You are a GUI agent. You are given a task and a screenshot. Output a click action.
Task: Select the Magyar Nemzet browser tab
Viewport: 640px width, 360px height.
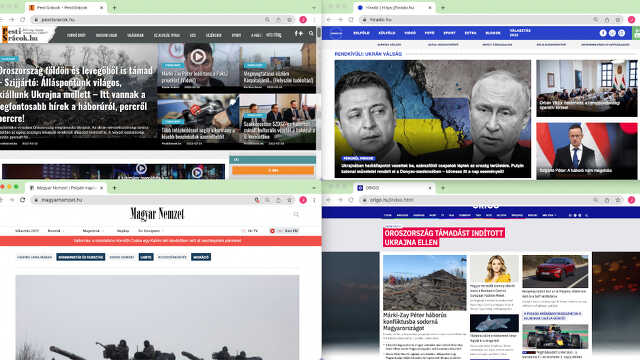65,188
